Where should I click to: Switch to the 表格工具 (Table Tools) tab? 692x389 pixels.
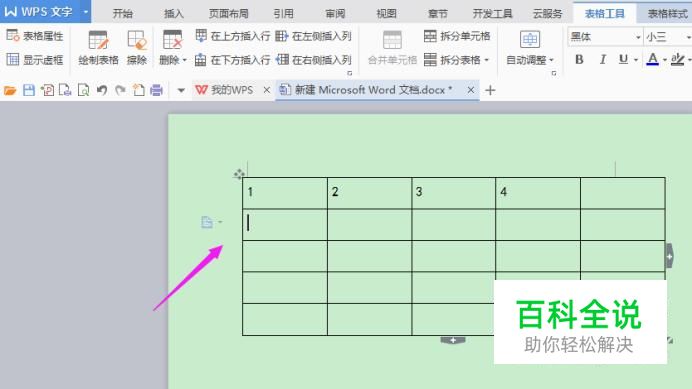(x=605, y=14)
